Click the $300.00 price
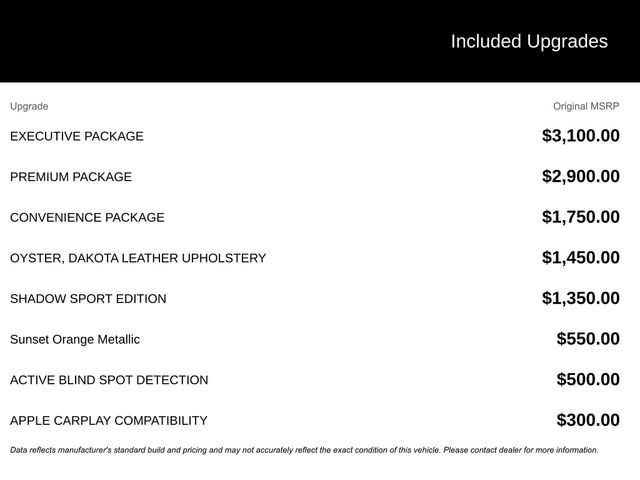The width and height of the screenshot is (640, 480). [588, 421]
